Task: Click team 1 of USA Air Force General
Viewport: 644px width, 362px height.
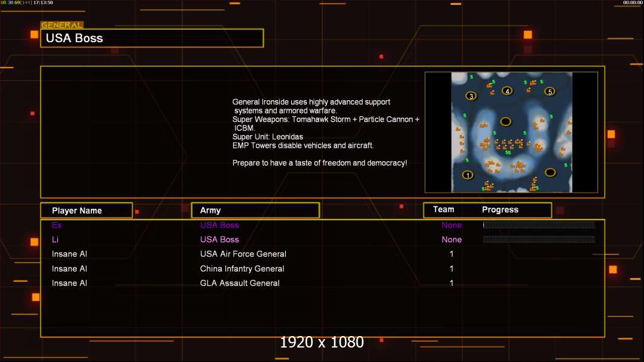Action: pos(451,254)
